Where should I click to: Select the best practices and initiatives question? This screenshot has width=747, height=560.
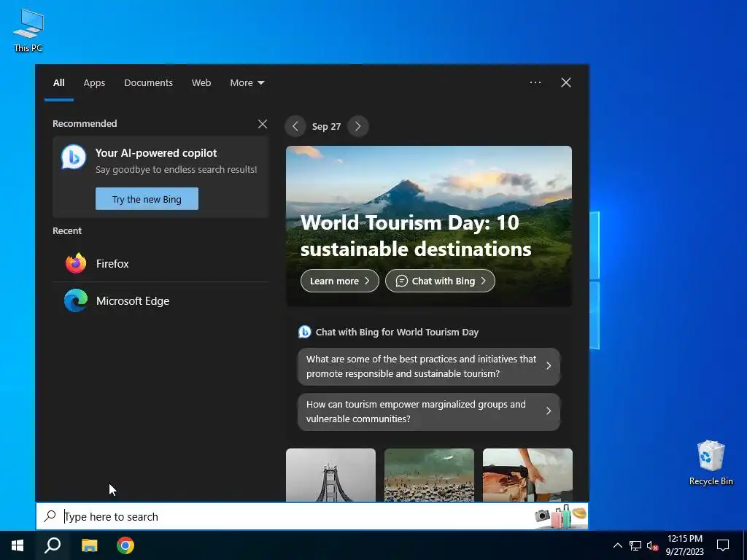point(429,366)
